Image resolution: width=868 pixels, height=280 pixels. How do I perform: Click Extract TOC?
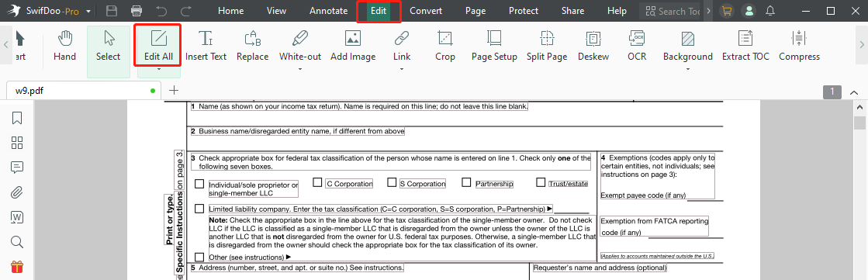tap(745, 46)
